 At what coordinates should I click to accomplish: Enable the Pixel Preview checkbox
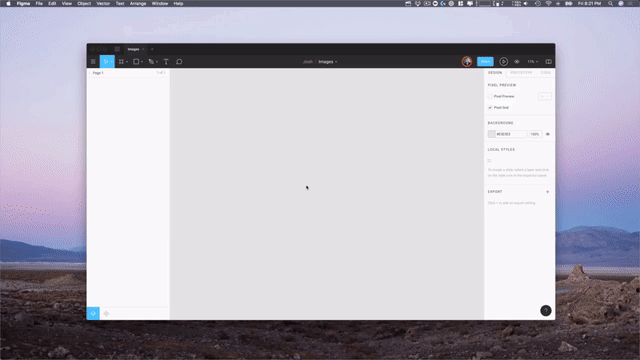click(x=490, y=96)
